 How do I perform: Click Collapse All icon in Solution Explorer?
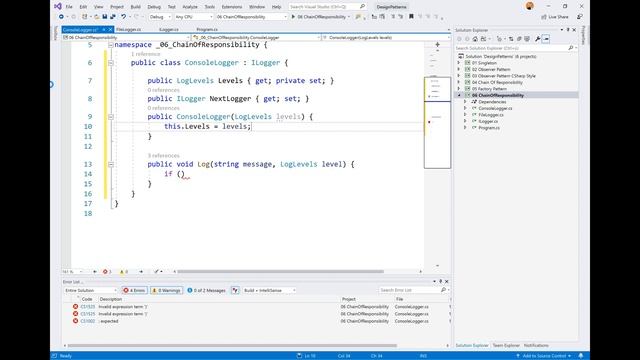[519, 39]
